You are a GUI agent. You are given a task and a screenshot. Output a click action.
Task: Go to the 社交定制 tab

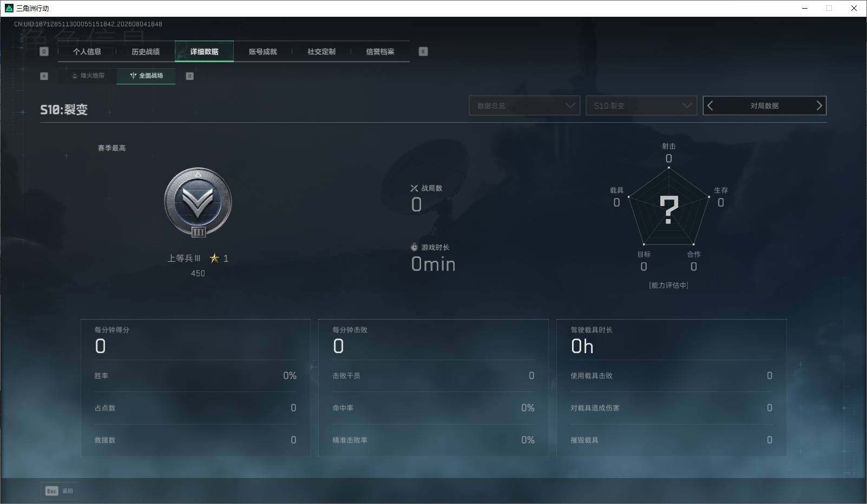(321, 51)
